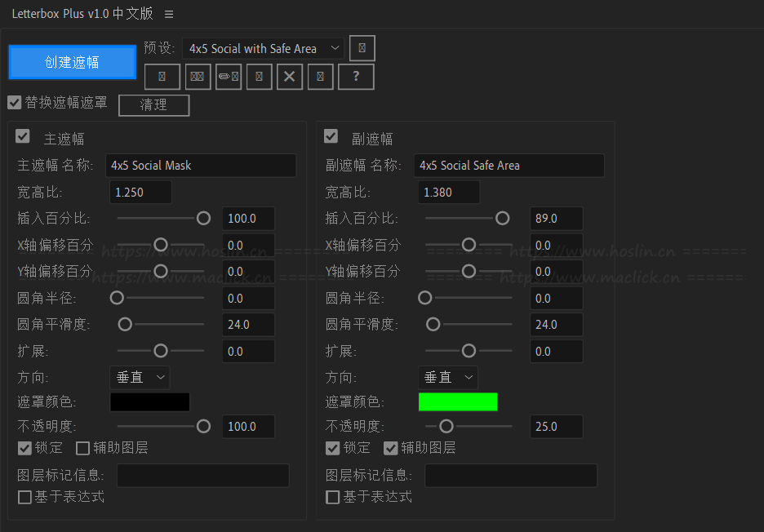The image size is (764, 532).
Task: Open the green 副遮幅 遮罩颜色 swatch
Action: (x=457, y=401)
